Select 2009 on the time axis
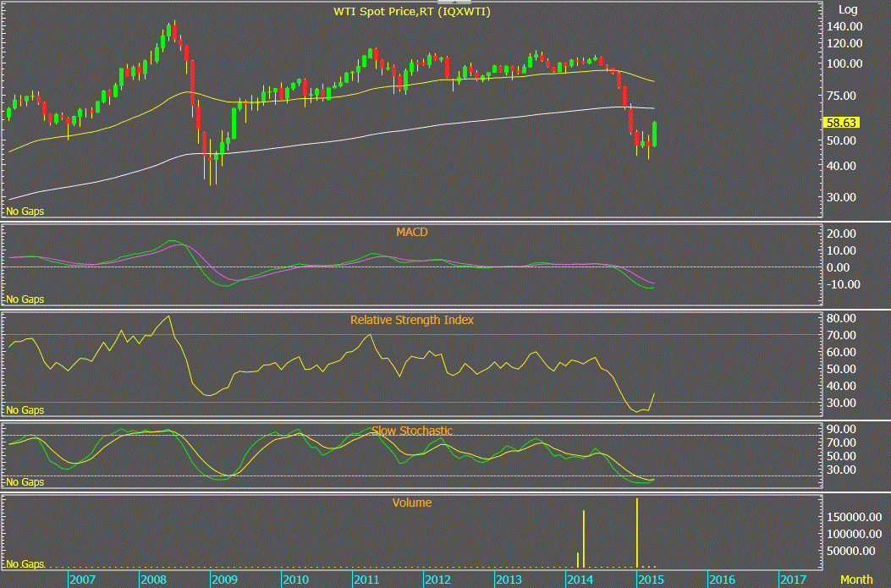Image resolution: width=891 pixels, height=588 pixels. tap(224, 580)
